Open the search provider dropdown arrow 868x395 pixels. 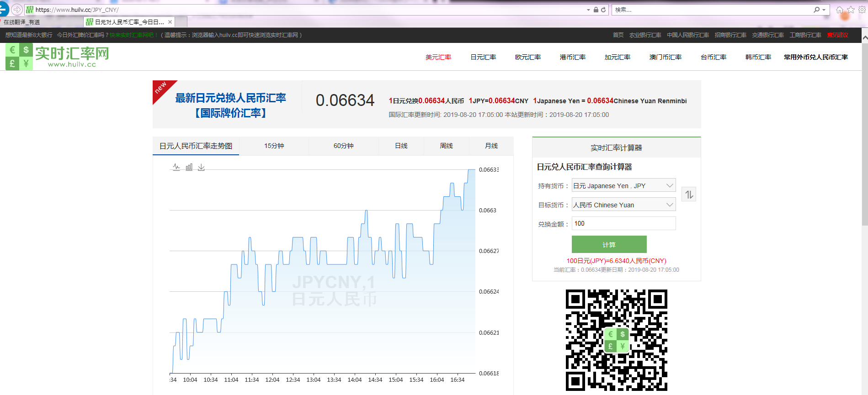[824, 10]
